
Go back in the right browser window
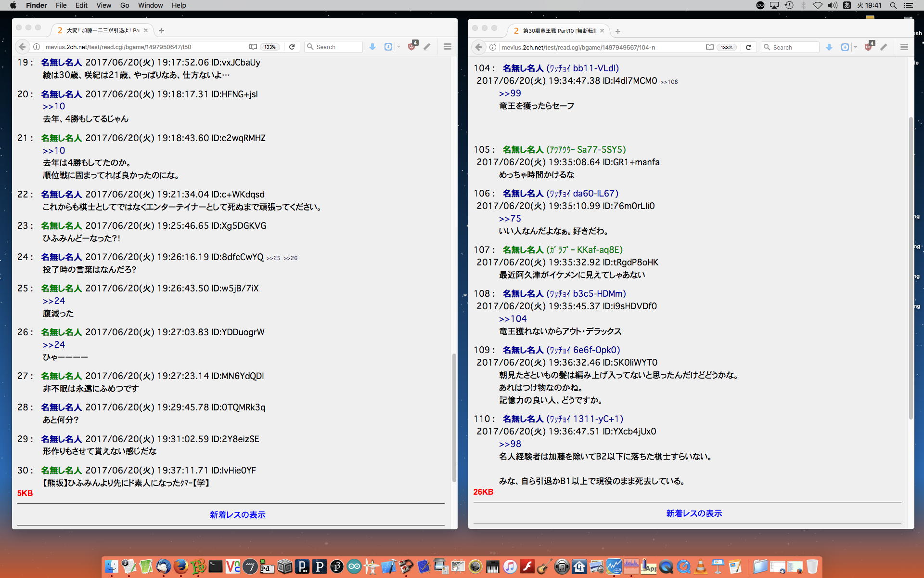(x=478, y=47)
